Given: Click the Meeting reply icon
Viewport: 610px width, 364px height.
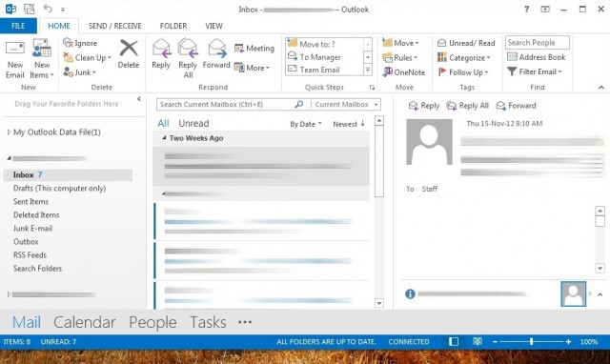Looking at the screenshot, I should click(x=239, y=49).
